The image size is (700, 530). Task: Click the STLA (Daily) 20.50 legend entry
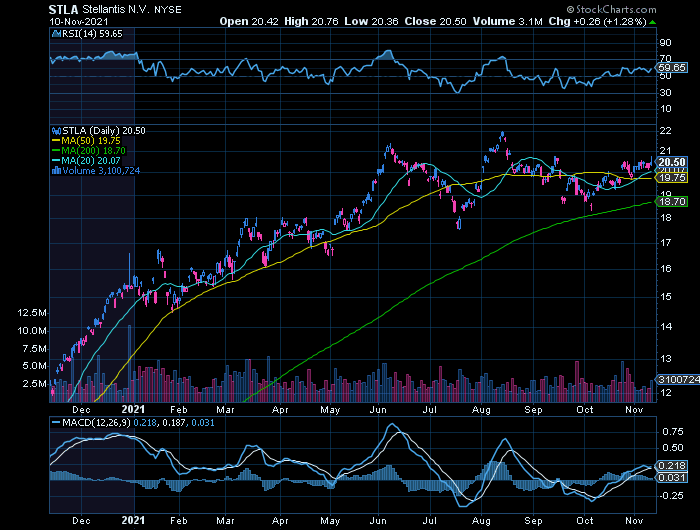click(x=104, y=131)
